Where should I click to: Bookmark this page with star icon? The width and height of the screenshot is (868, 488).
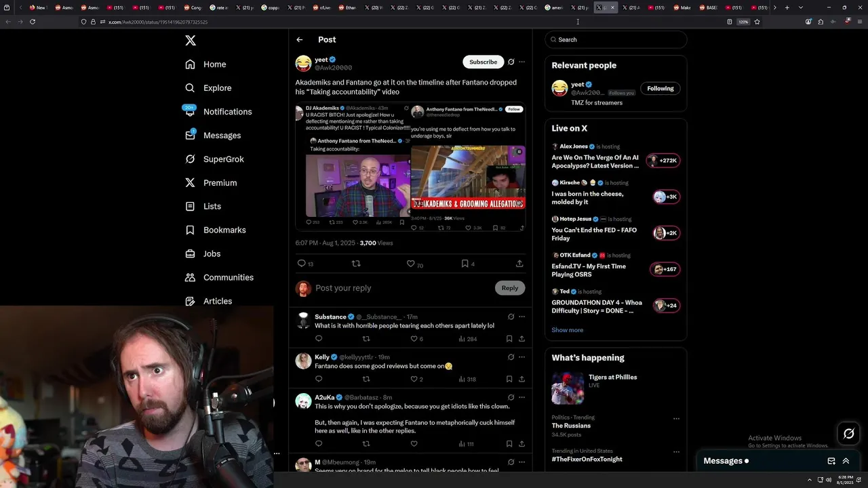[757, 22]
